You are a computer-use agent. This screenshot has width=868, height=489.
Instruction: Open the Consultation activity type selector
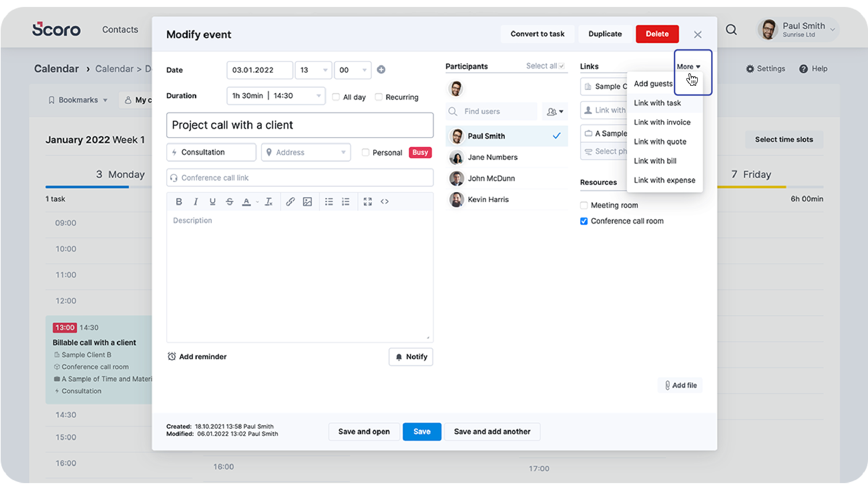(x=211, y=152)
